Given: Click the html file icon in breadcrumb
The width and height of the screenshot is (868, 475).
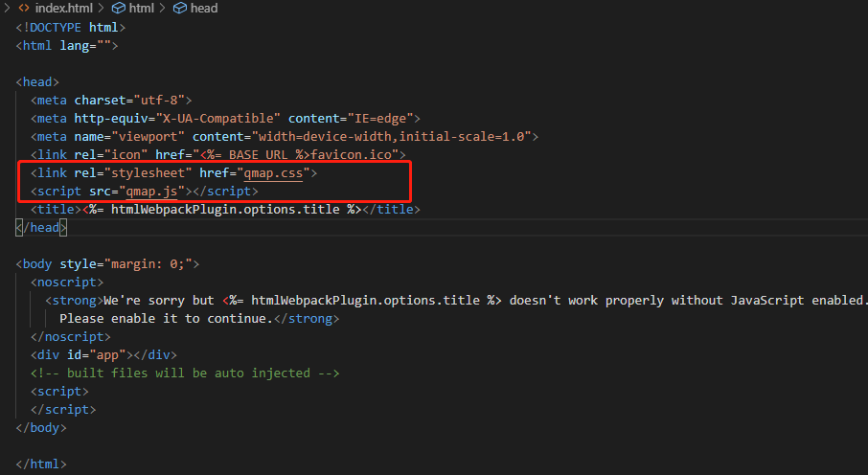Looking at the screenshot, I should coord(24,9).
